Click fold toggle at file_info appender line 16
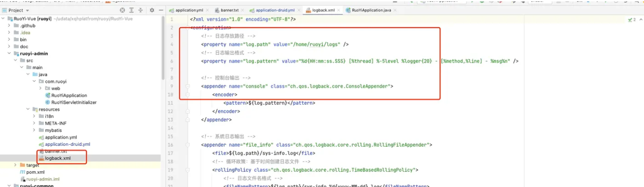The image size is (644, 187). coord(188,145)
